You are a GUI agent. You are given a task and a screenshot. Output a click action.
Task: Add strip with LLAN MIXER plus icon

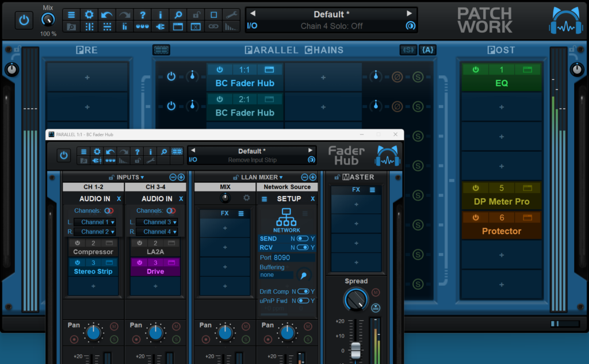pyautogui.click(x=312, y=177)
